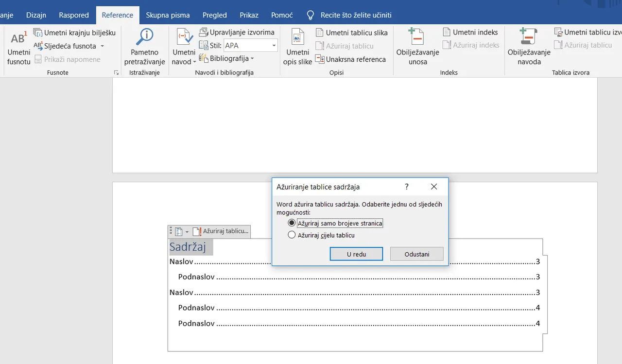Open the Dizajn ribbon tab
This screenshot has height=364, width=622.
point(36,15)
